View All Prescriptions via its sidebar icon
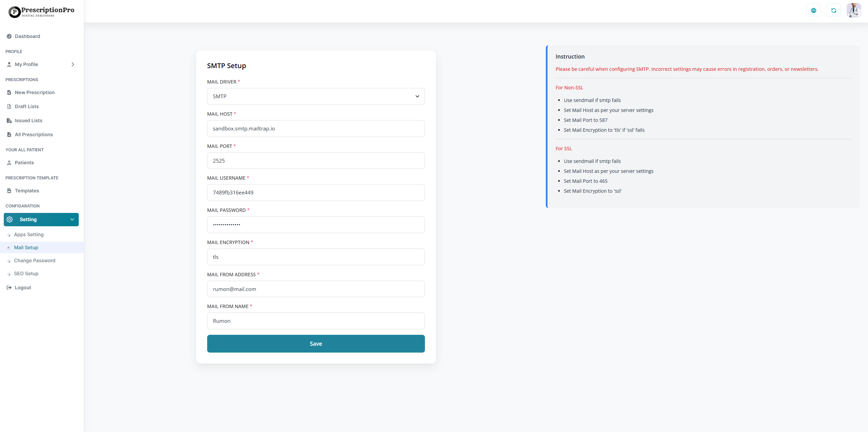Image resolution: width=868 pixels, height=432 pixels. point(9,134)
